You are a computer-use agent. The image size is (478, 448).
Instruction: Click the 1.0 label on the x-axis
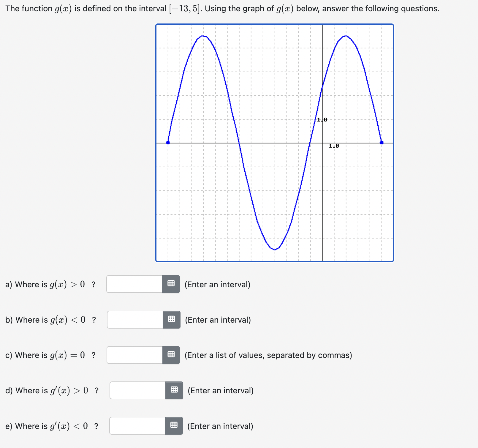tap(334, 146)
